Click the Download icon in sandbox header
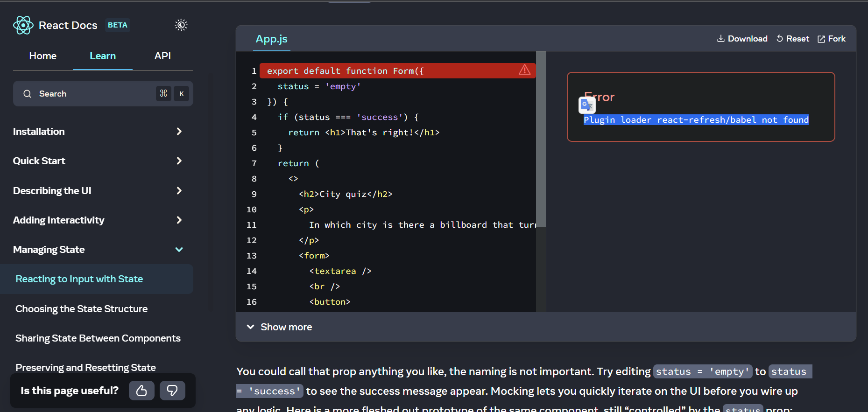Screen dimensions: 868x412 tap(721, 39)
